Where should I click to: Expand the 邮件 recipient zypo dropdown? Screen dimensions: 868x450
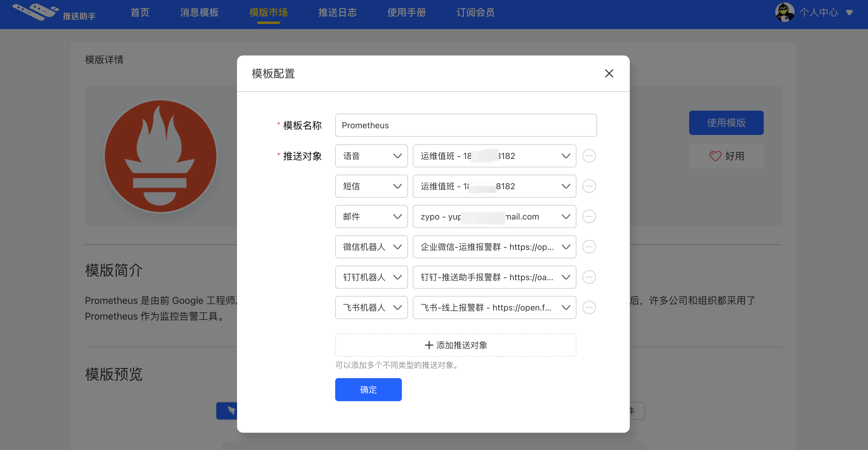(x=494, y=217)
